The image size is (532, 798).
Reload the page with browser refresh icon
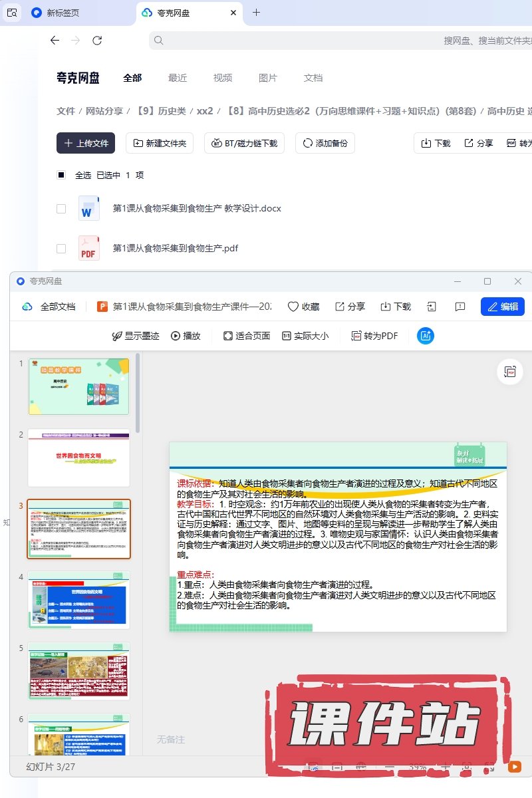[97, 41]
